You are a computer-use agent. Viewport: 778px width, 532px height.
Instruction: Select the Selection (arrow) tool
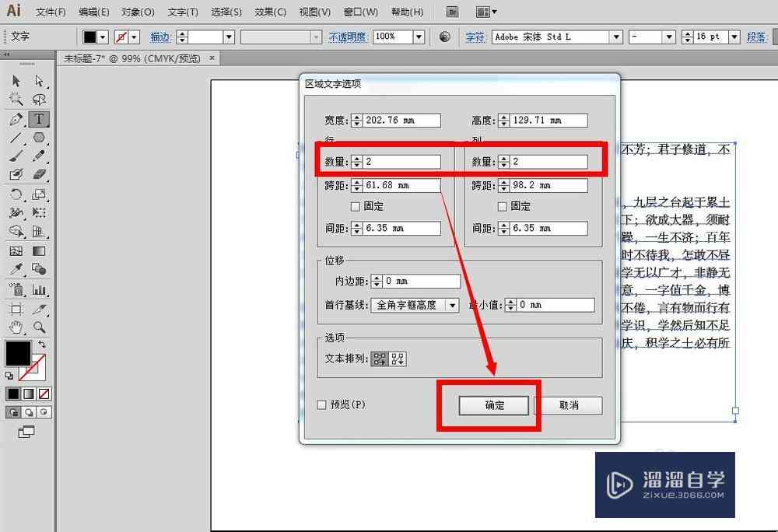point(16,80)
